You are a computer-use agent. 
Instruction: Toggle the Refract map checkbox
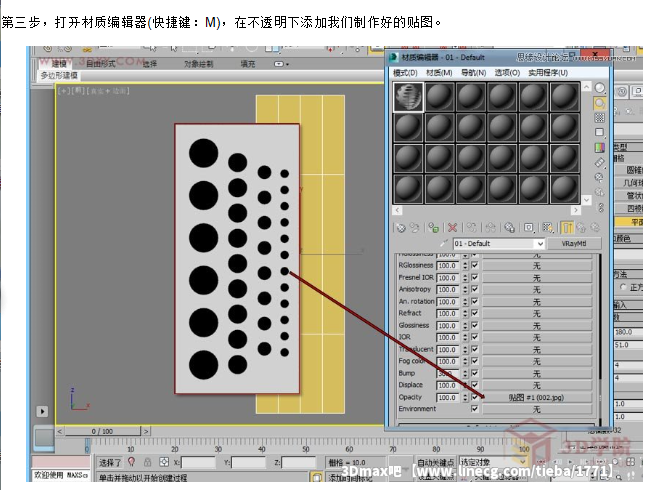click(x=475, y=313)
